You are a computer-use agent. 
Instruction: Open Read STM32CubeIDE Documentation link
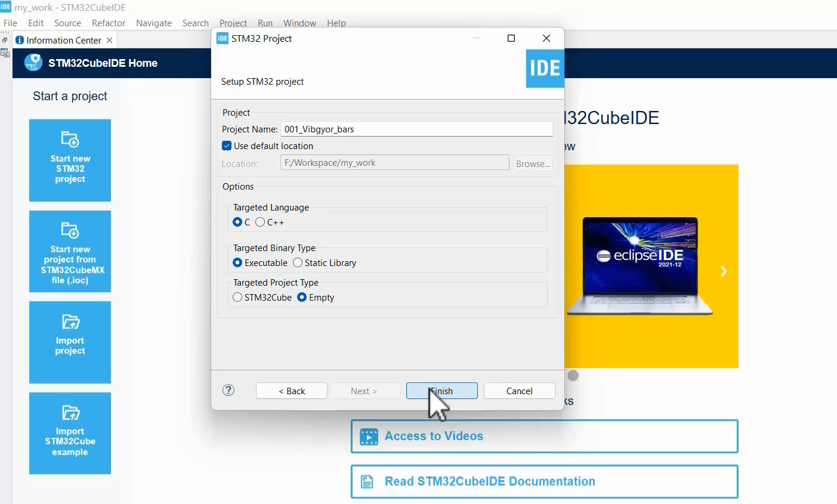[544, 481]
